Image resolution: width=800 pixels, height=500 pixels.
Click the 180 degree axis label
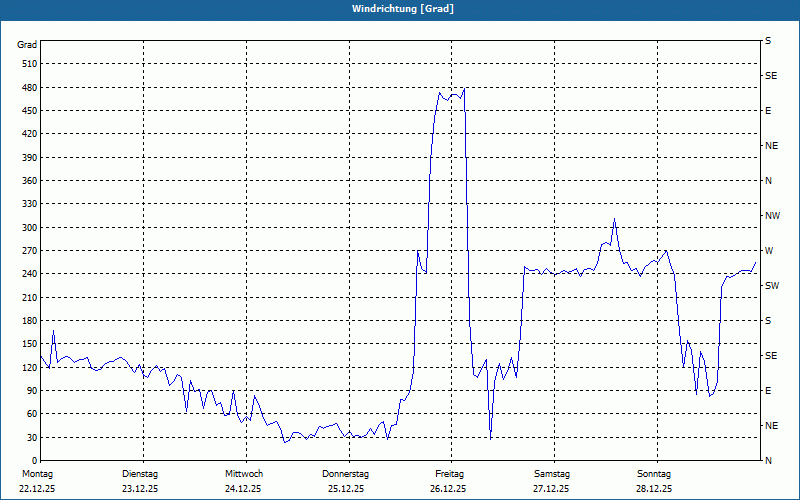click(x=27, y=321)
